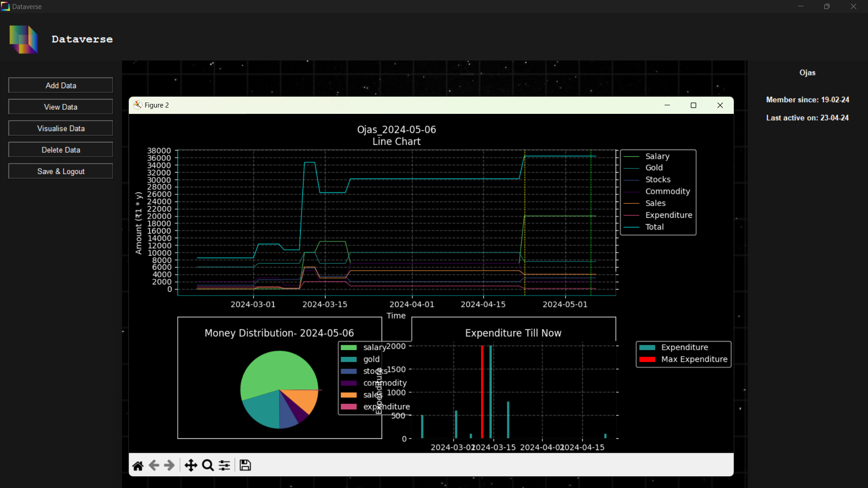Close the Figure 2 window

720,105
